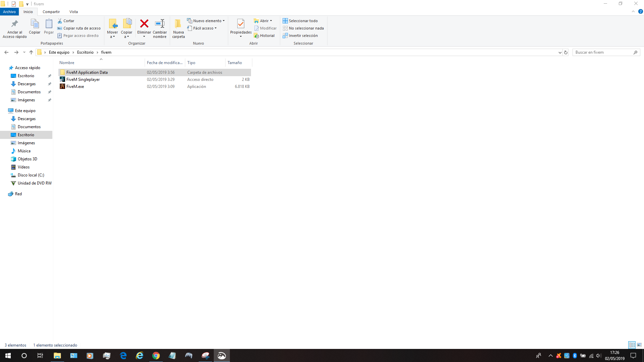Click Pegar acceso directo

[78, 36]
